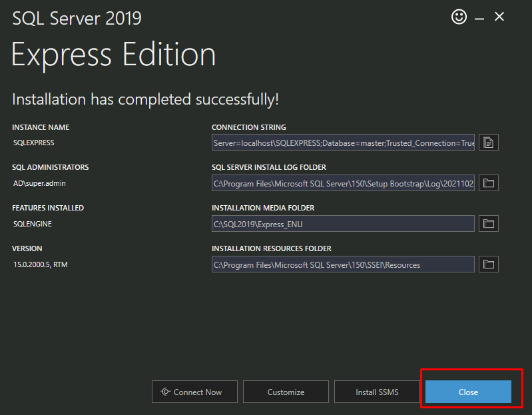Open the installation resources folder icon
532x415 pixels.
point(489,264)
